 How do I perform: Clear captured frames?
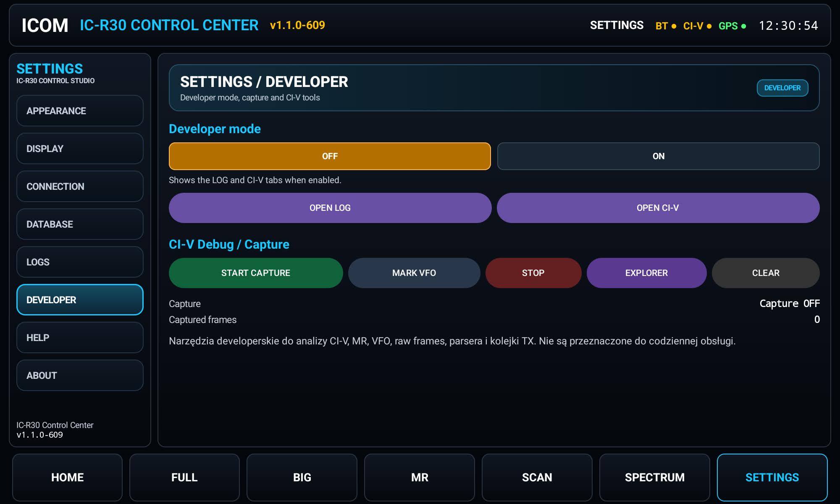tap(766, 273)
